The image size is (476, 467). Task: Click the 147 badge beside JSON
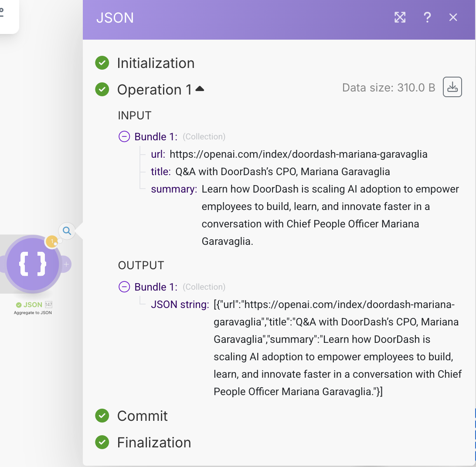(48, 305)
